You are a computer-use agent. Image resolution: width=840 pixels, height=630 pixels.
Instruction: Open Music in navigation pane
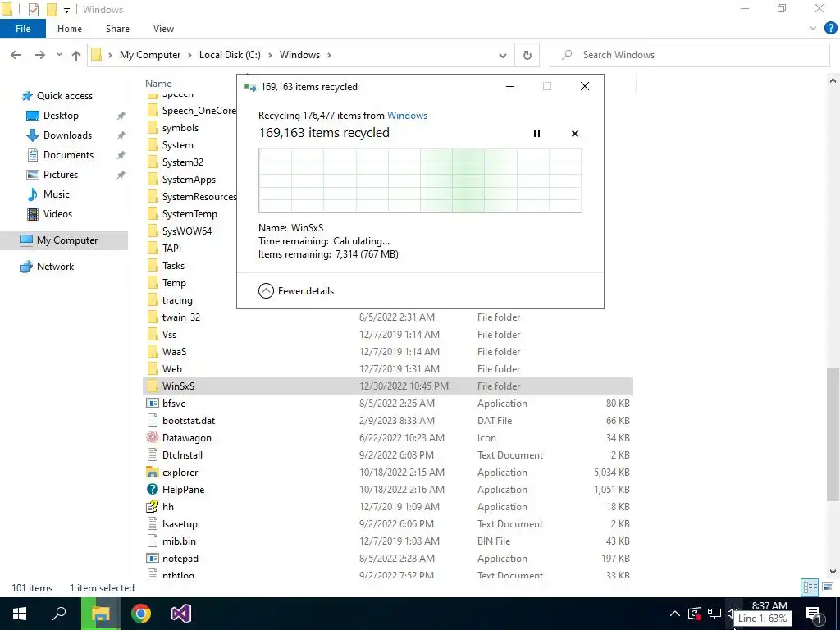[57, 194]
